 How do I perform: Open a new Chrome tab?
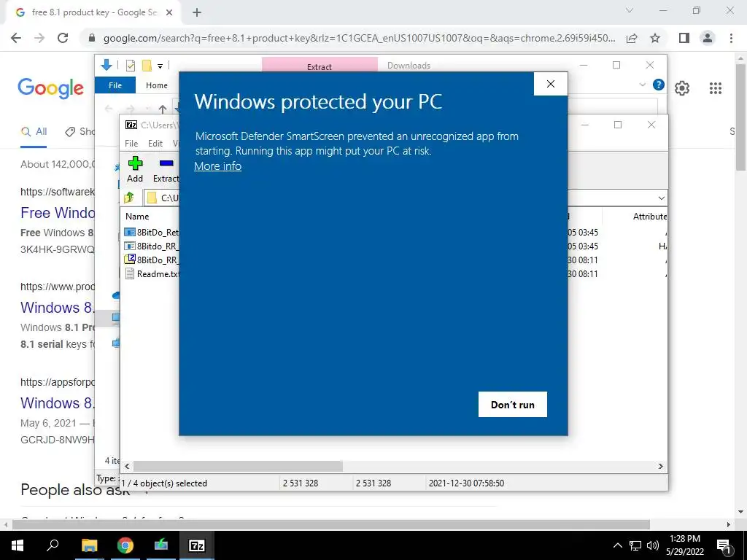click(197, 13)
